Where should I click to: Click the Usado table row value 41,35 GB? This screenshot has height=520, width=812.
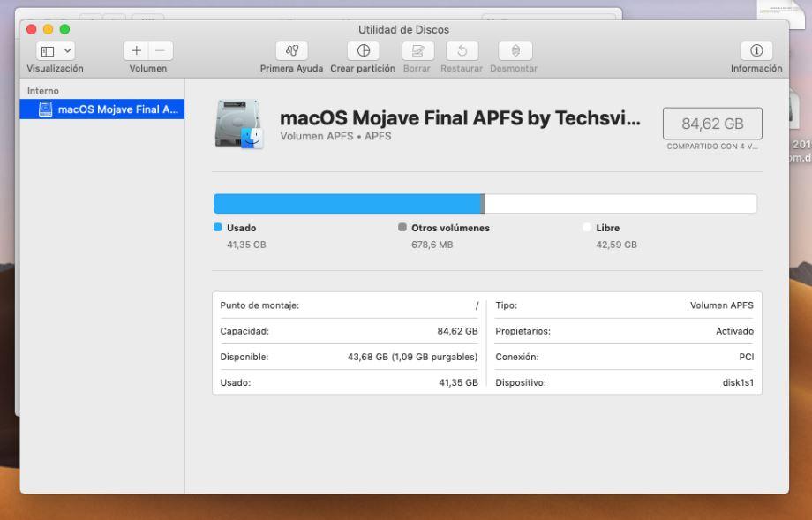[458, 383]
